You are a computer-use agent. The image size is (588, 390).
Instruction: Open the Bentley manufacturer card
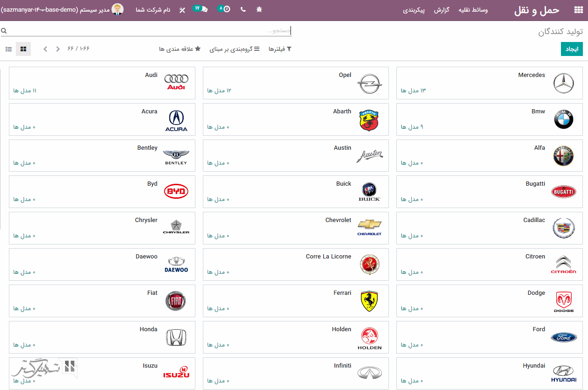coord(102,156)
